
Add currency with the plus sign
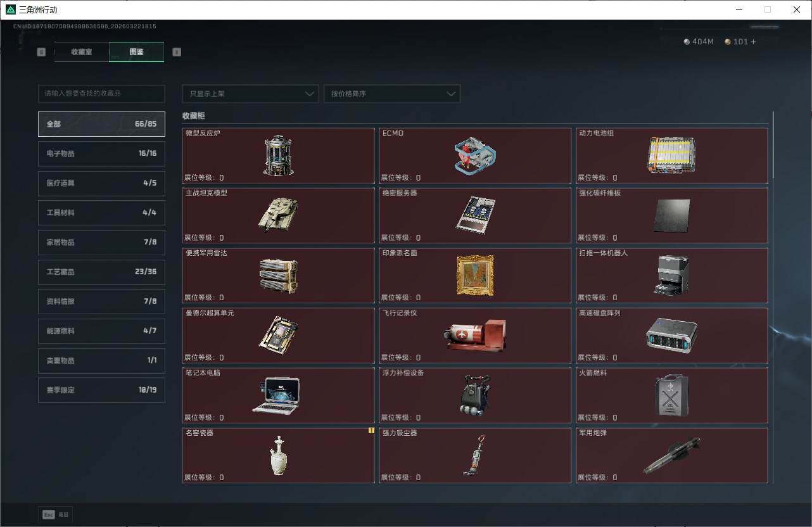click(x=753, y=42)
